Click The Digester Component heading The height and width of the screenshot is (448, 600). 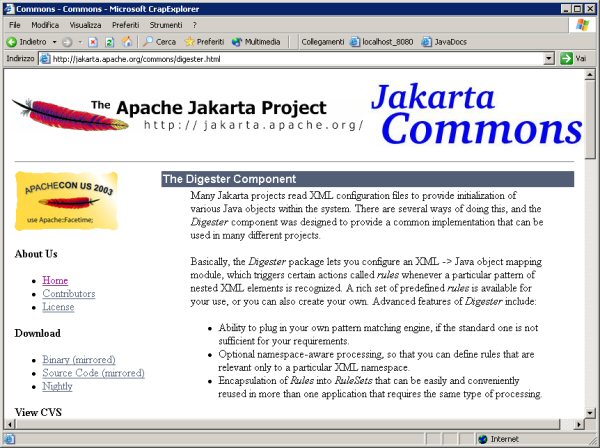click(230, 179)
